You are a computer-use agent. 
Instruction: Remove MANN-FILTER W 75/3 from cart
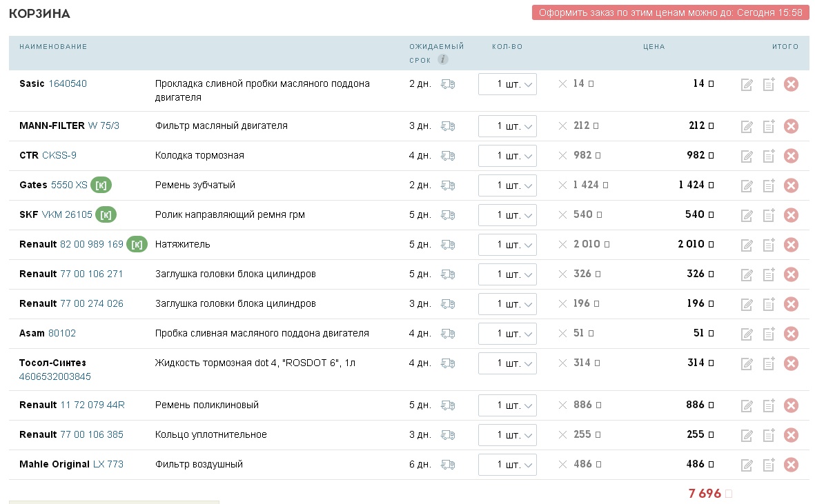(791, 126)
